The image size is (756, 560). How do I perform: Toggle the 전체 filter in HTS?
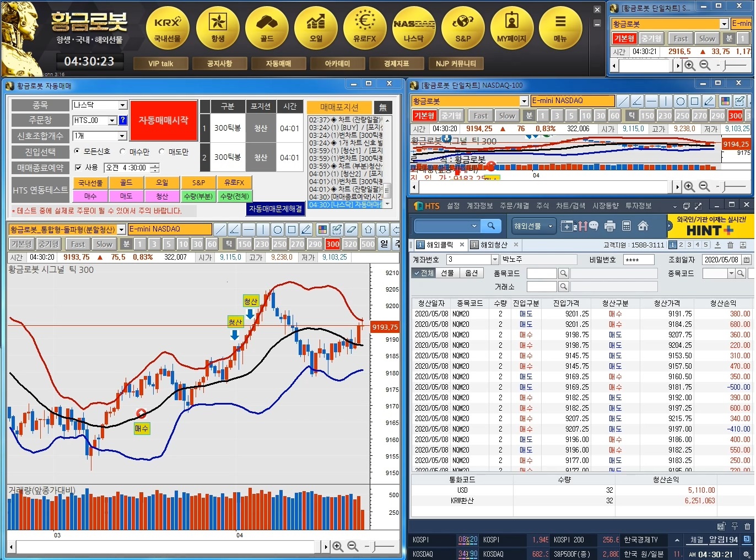423,273
